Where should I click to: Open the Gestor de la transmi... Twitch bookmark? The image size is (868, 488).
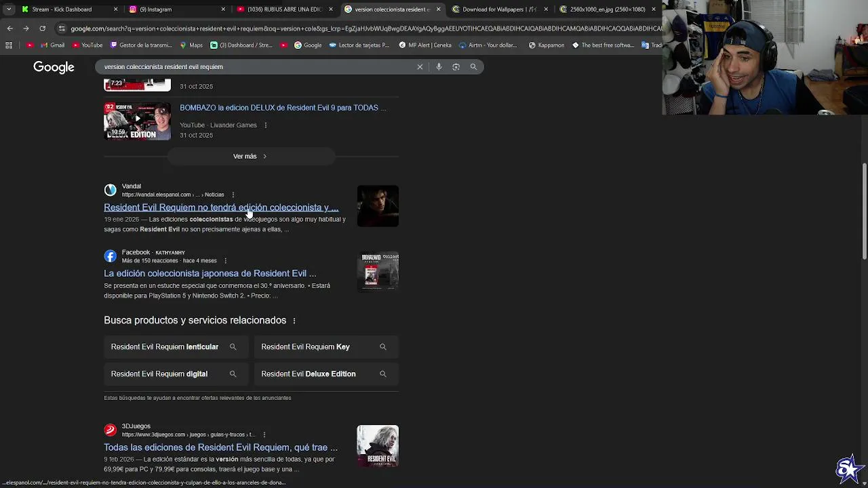point(141,45)
